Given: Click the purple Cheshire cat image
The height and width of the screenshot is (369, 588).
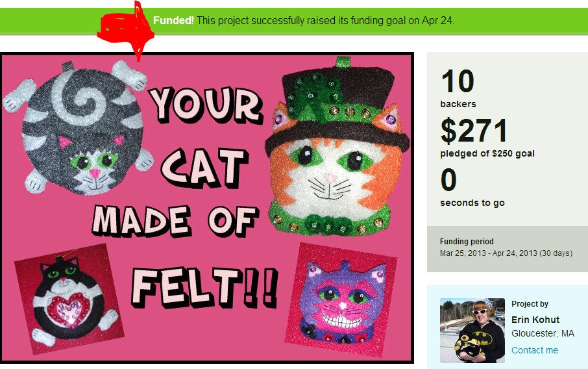Looking at the screenshot, I should (x=341, y=299).
